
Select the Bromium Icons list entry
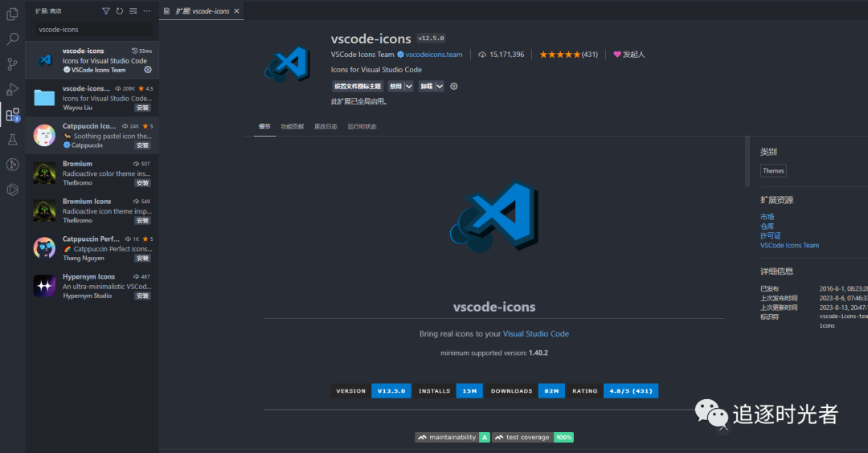pyautogui.click(x=92, y=210)
